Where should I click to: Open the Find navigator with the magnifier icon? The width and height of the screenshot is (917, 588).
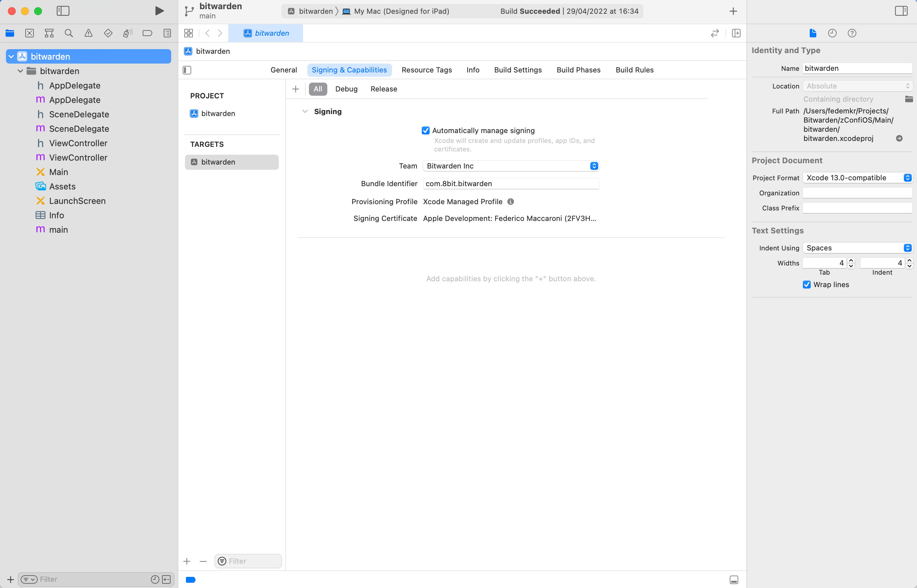point(69,33)
